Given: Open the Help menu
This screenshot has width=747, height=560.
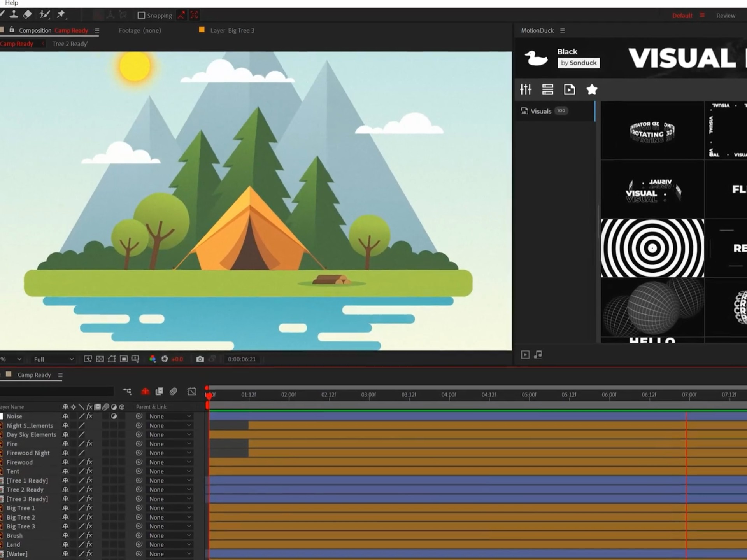Looking at the screenshot, I should pos(11,3).
